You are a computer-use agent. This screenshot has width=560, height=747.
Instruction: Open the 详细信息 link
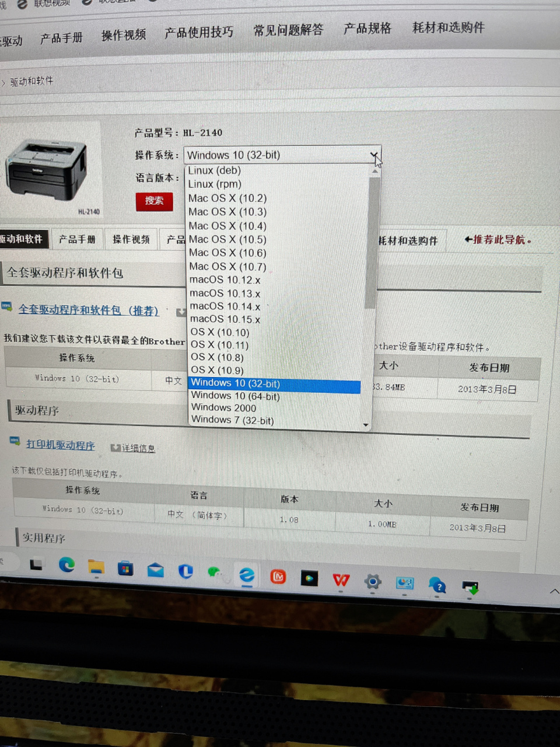pos(138,448)
